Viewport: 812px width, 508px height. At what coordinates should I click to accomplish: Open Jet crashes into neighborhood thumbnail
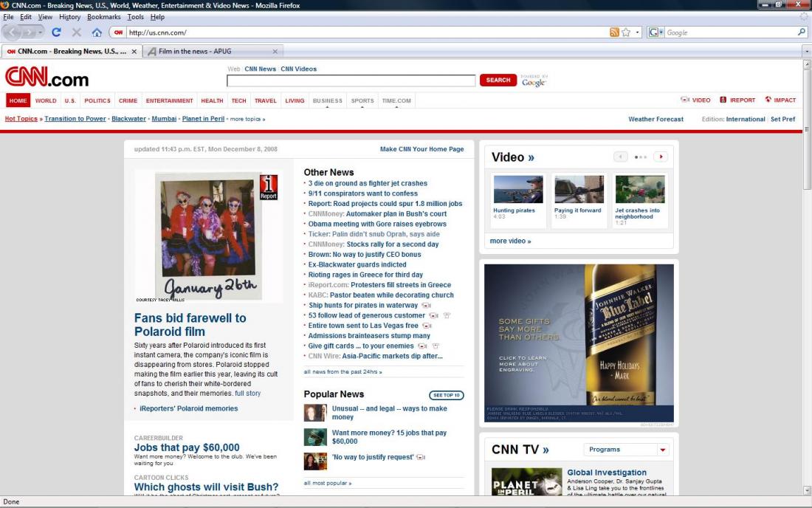(640, 189)
